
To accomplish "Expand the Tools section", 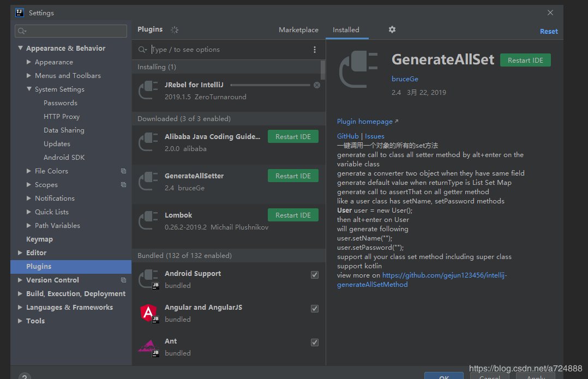I will (20, 321).
